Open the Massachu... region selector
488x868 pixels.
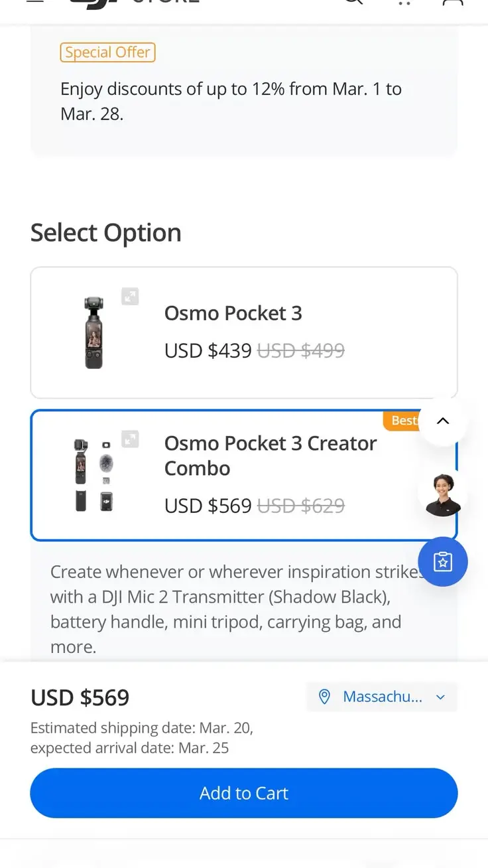pyautogui.click(x=382, y=697)
